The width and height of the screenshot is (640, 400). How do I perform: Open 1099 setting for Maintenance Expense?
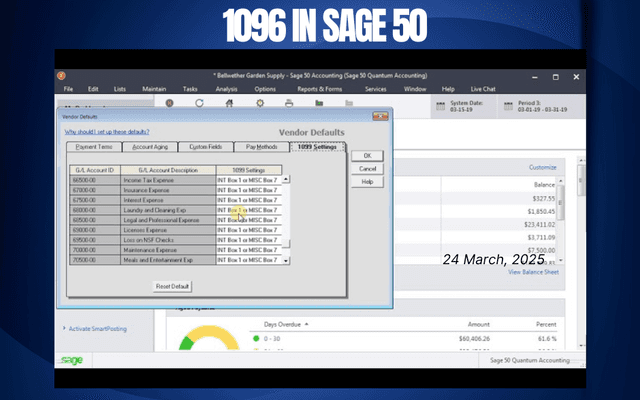pyautogui.click(x=249, y=250)
